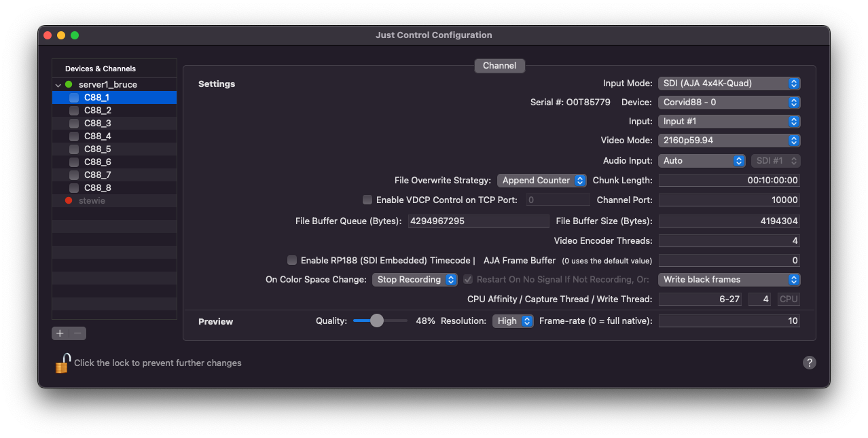This screenshot has height=438, width=868.
Task: Click the green status dot of server1_bruce
Action: click(69, 84)
